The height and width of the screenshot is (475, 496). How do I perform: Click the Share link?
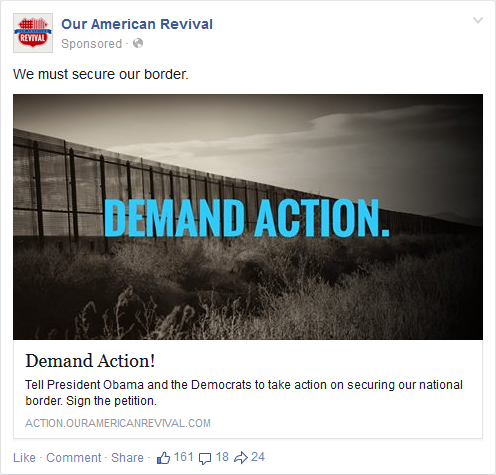(127, 458)
